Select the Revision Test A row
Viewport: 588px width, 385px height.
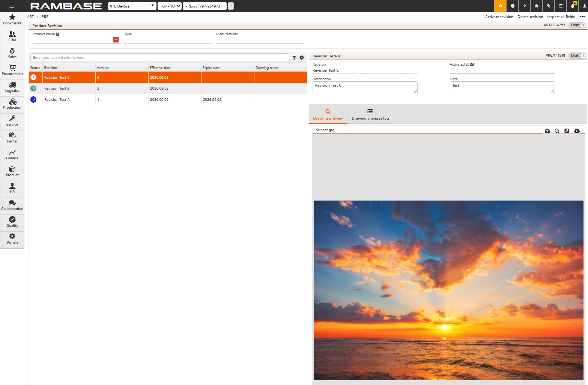coord(168,100)
